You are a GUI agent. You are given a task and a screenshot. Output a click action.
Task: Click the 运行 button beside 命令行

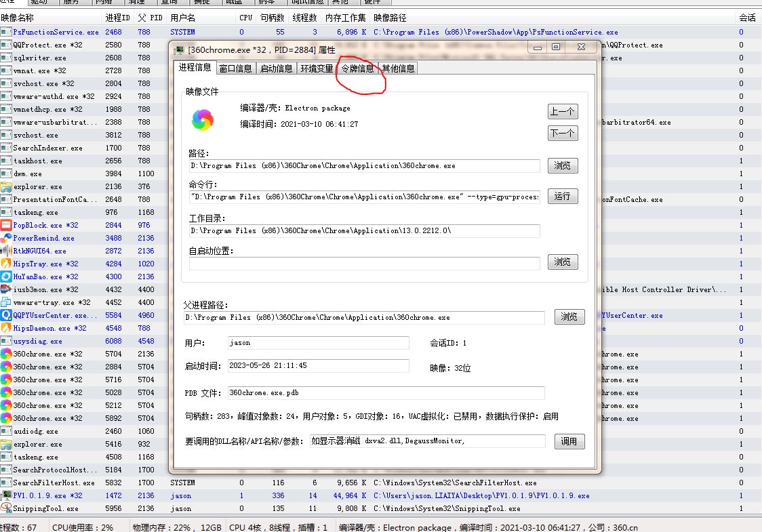(562, 197)
